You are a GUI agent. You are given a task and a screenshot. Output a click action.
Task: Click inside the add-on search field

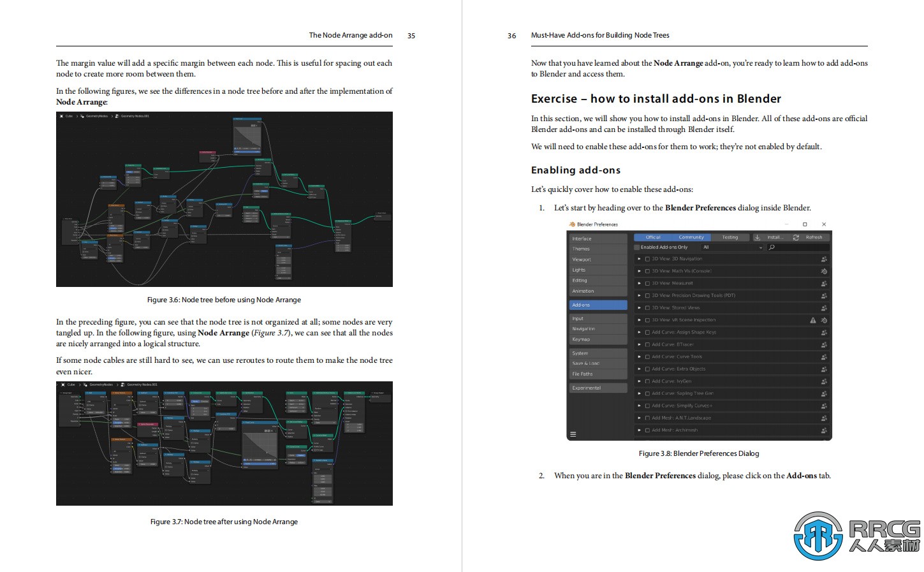tap(798, 247)
